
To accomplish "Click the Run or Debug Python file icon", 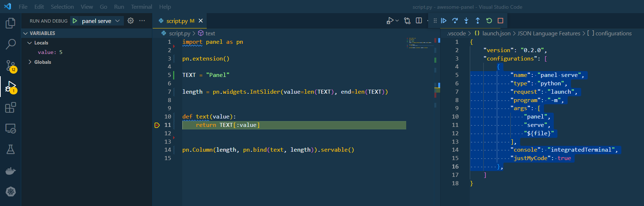I will [390, 21].
